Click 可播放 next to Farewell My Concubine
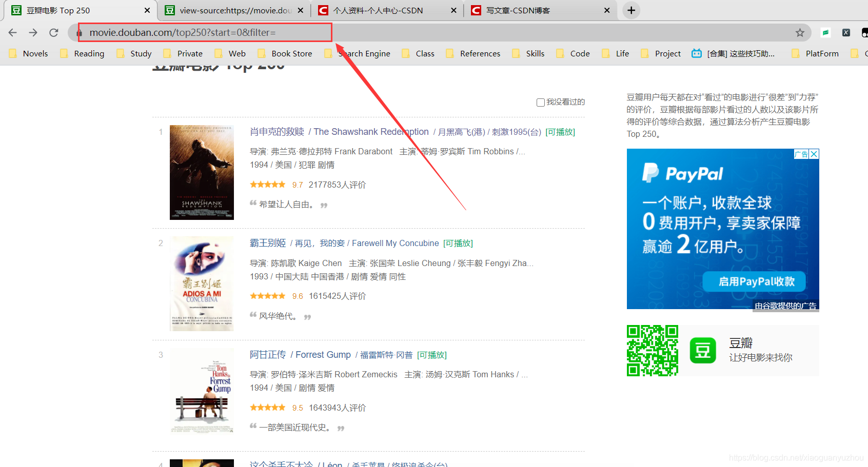This screenshot has height=467, width=868. point(458,243)
